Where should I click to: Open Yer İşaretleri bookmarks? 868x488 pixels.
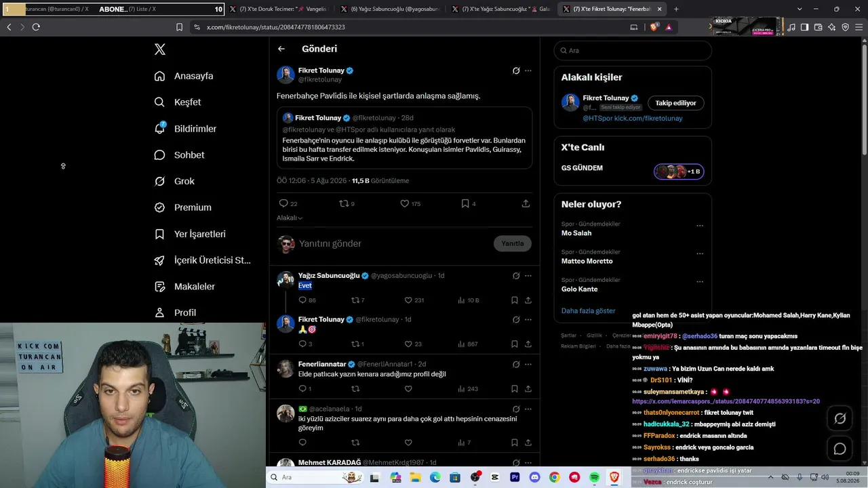(x=190, y=234)
